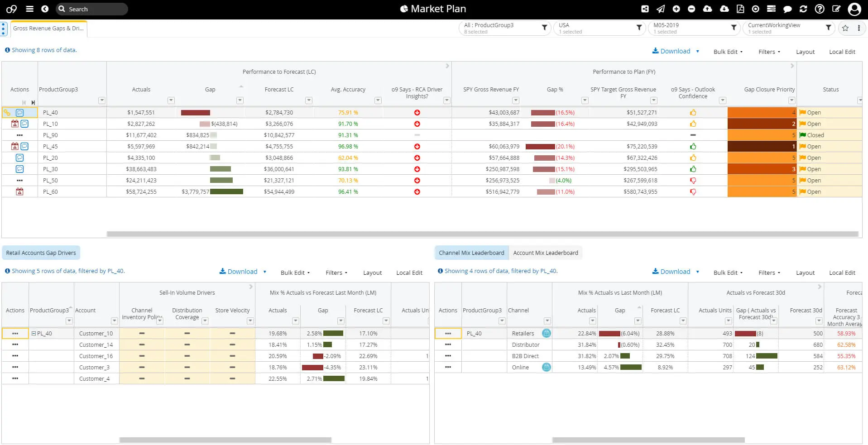Viewport: 868px width, 445px height.
Task: Export to PDF with the PDF icon
Action: [740, 9]
